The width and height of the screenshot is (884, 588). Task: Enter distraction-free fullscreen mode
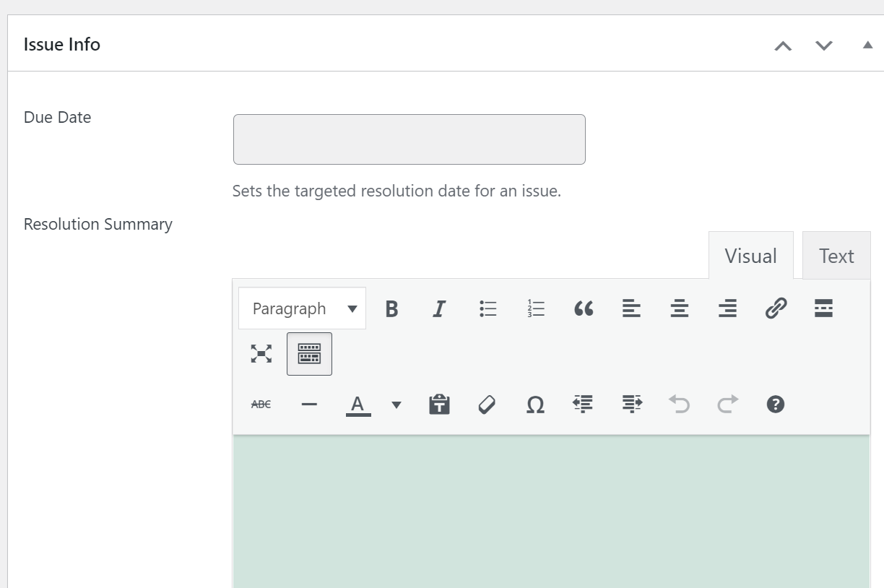tap(261, 354)
